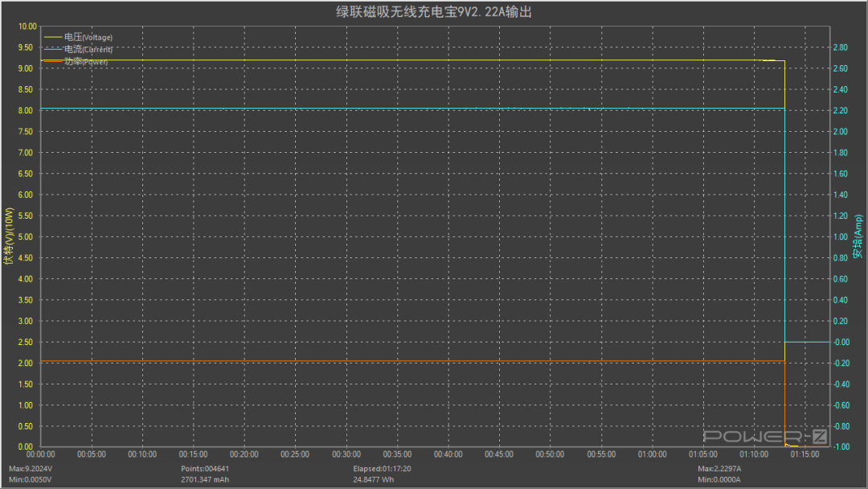Click the Points:004641 readout
Viewport: 868px width, 489px height.
[205, 469]
